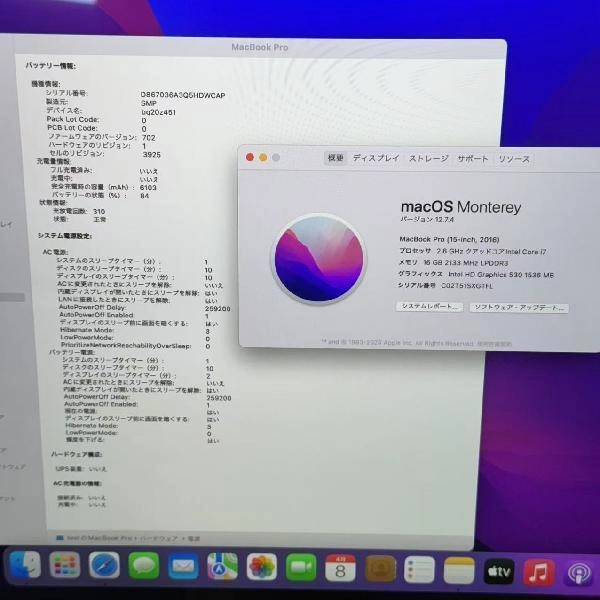
Task: Switch to the サポート tab
Action: click(x=473, y=159)
